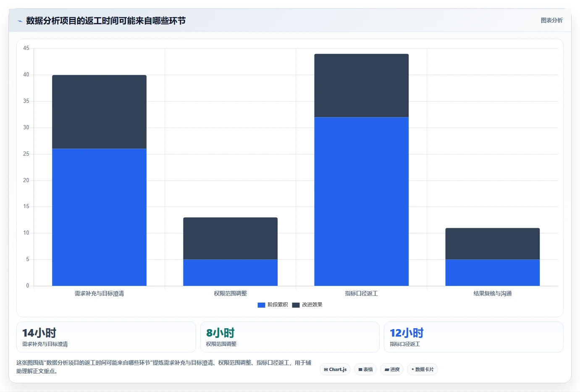580x392 pixels.
Task: Click the y-axis value 30
Action: (x=26, y=128)
